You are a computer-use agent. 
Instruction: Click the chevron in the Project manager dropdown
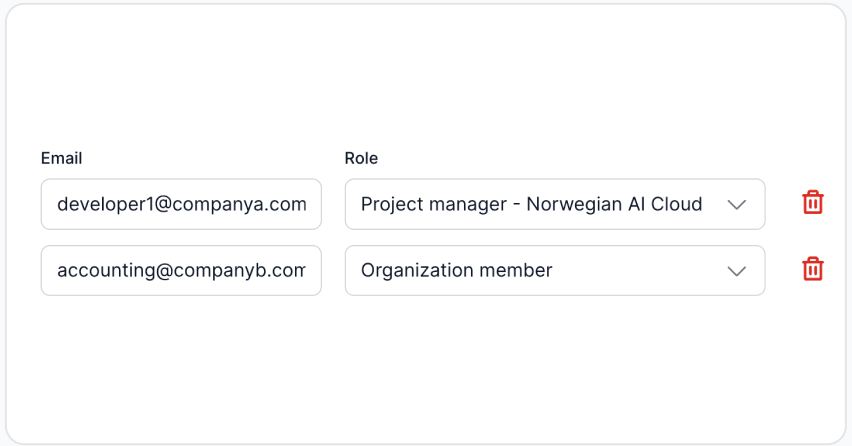click(x=737, y=204)
